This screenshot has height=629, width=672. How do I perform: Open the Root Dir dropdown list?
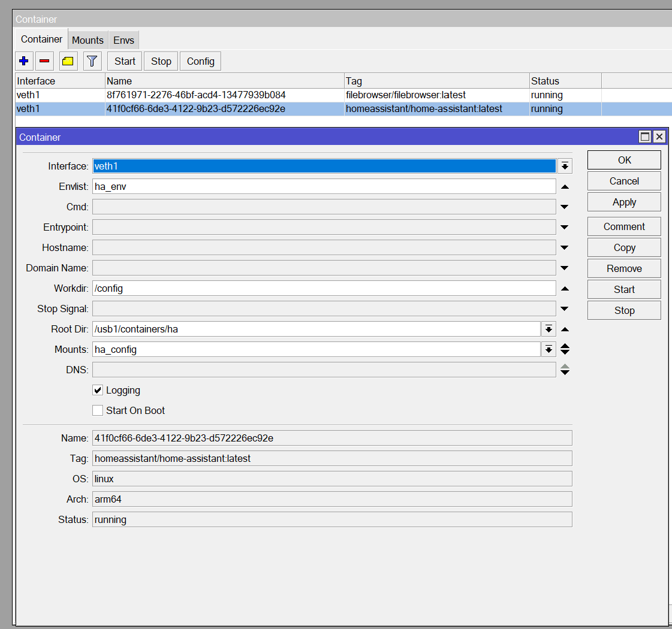pos(549,329)
